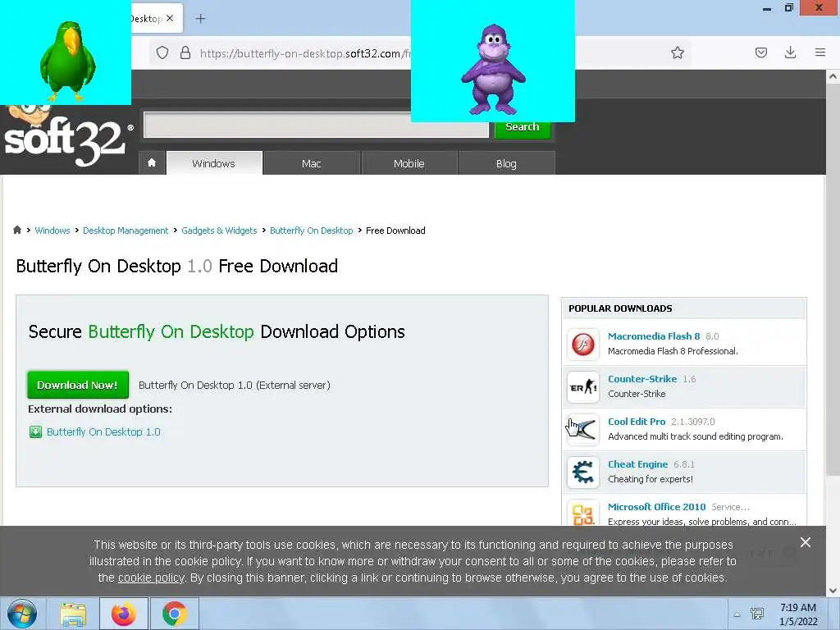Image resolution: width=840 pixels, height=630 pixels.
Task: Open the Cool Edit Pro link
Action: (637, 422)
